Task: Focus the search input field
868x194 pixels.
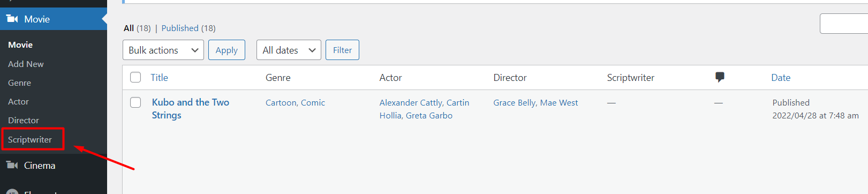Action: [844, 24]
